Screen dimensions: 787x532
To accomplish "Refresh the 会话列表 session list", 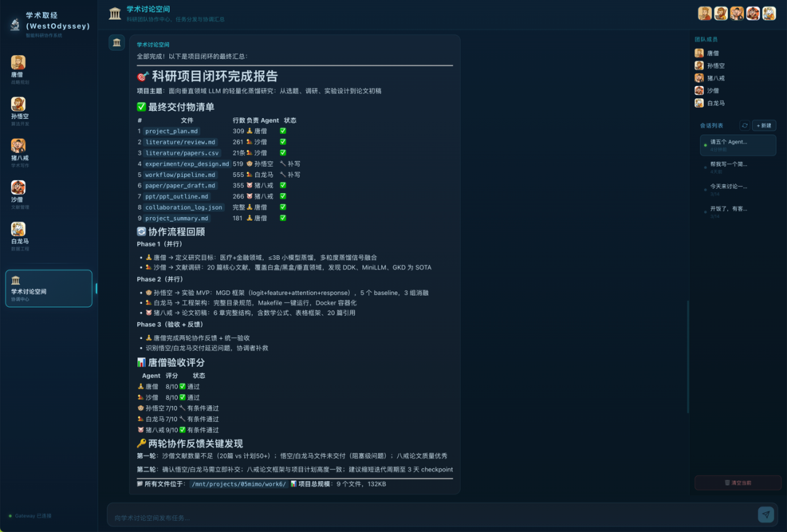I will coord(744,125).
